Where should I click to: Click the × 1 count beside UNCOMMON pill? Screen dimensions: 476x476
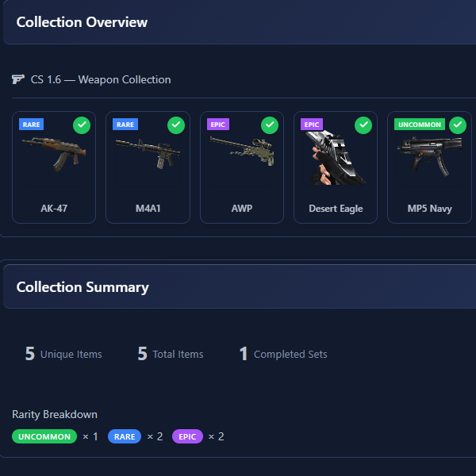(90, 436)
